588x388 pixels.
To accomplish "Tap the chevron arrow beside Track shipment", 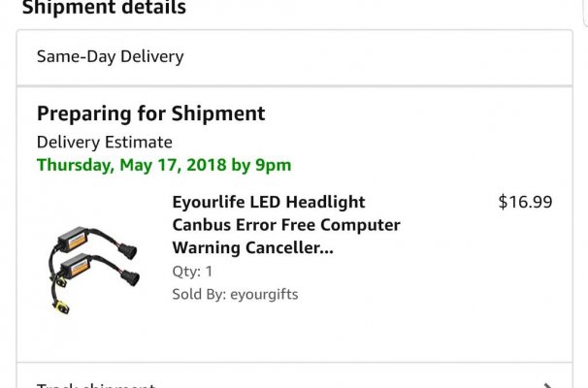I will click(548, 385).
